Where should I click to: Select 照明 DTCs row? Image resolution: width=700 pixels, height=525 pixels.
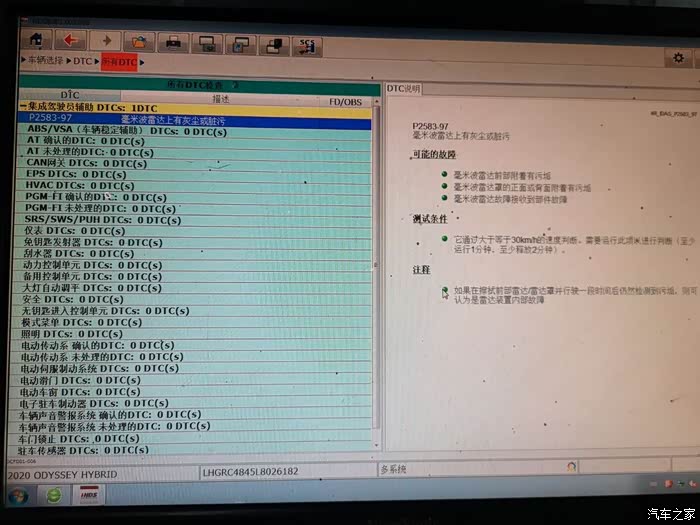pyautogui.click(x=191, y=334)
